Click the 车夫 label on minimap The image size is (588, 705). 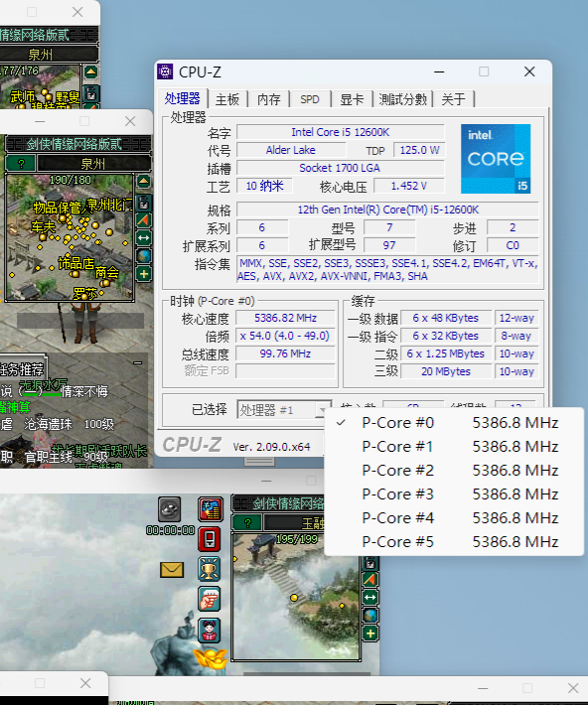click(43, 226)
